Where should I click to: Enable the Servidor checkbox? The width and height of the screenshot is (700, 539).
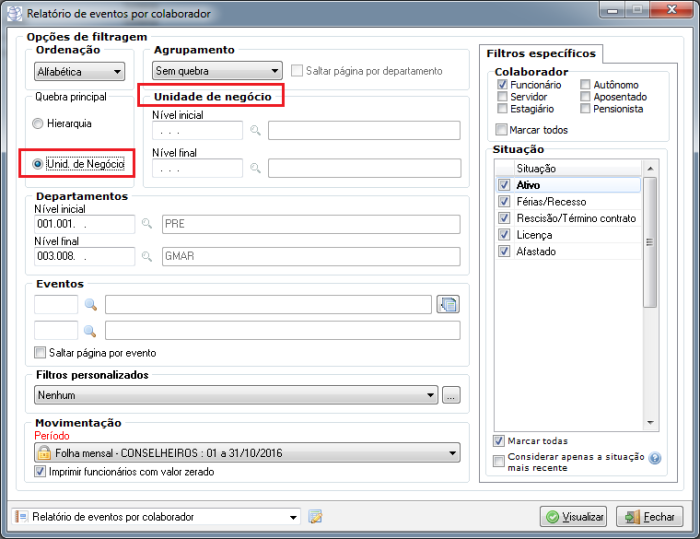click(x=503, y=98)
